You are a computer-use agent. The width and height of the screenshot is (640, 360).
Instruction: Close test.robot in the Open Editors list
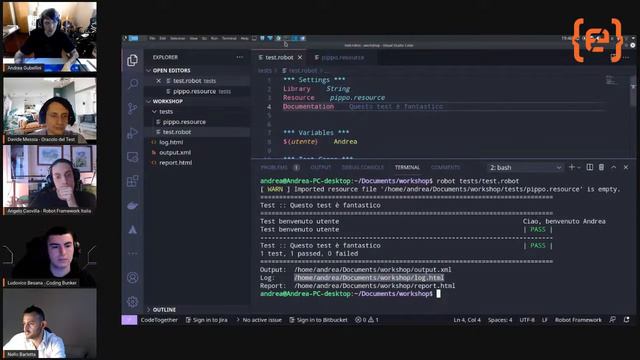click(x=158, y=81)
